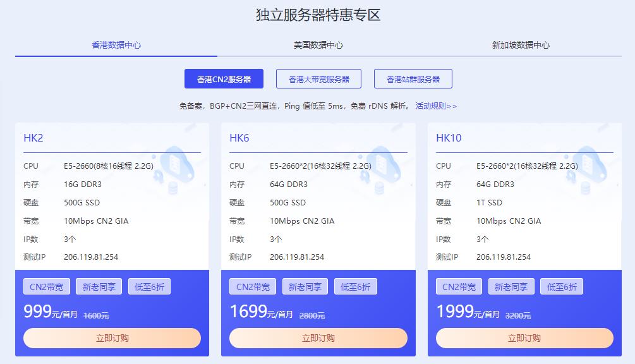
Task: Click 10Mbps CN2 GIA on HK6
Action: [x=302, y=221]
